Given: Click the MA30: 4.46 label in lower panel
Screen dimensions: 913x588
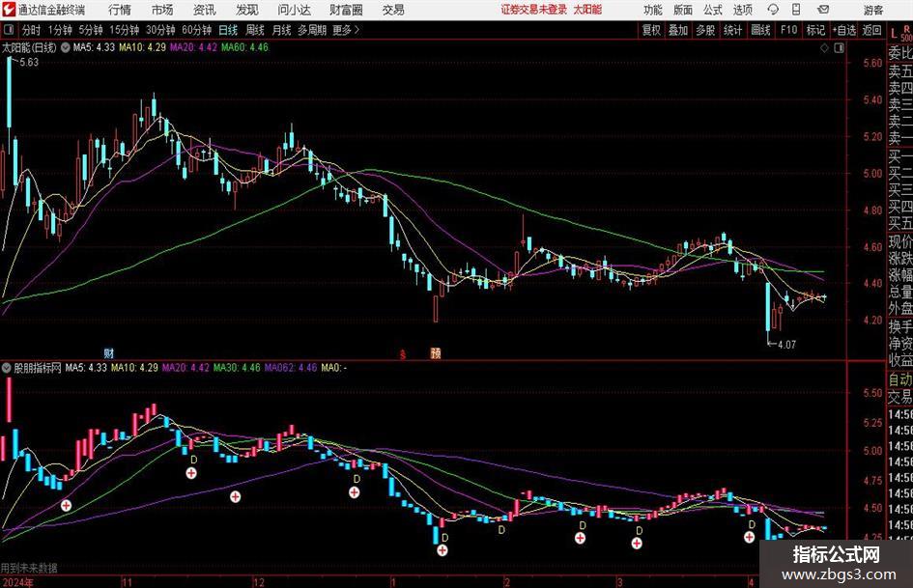Looking at the screenshot, I should pyautogui.click(x=237, y=368).
